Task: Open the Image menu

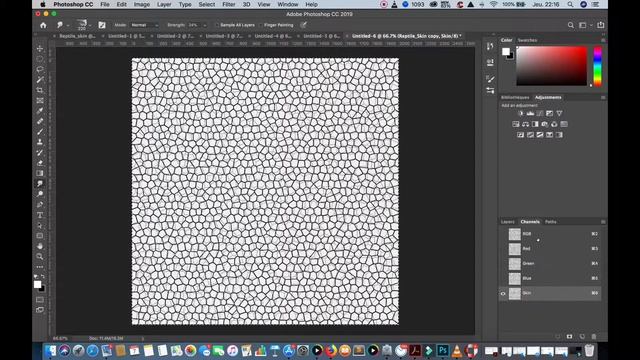Action: 142,4
